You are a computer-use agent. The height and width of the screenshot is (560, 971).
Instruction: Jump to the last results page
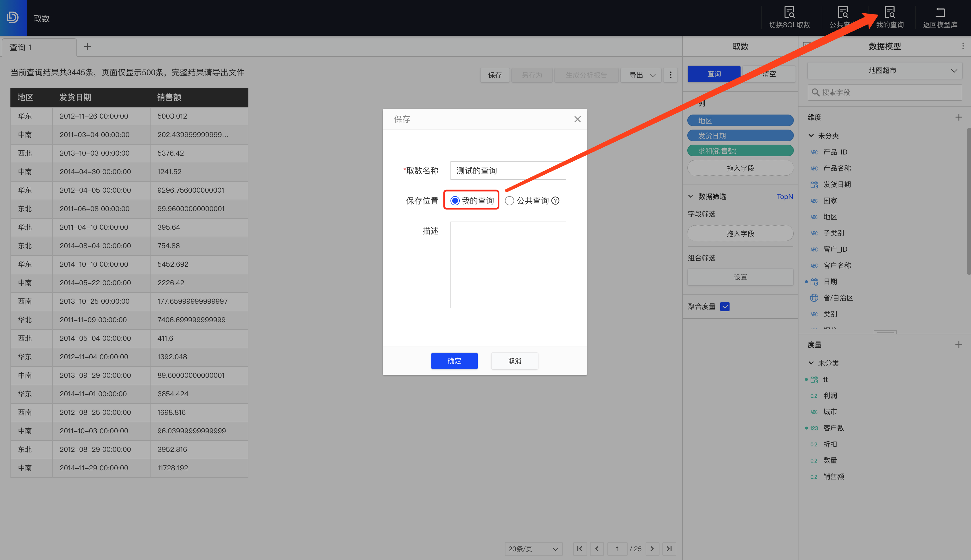point(669,549)
